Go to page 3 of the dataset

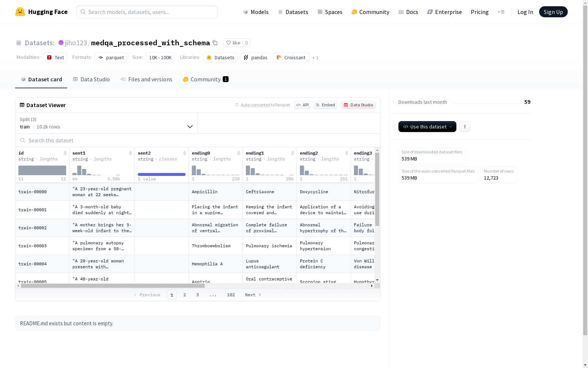point(197,295)
